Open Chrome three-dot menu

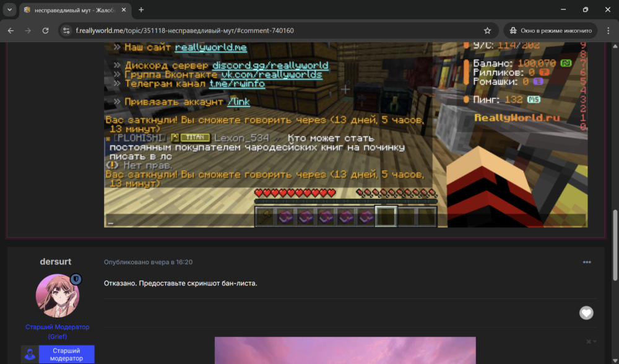[x=608, y=30]
